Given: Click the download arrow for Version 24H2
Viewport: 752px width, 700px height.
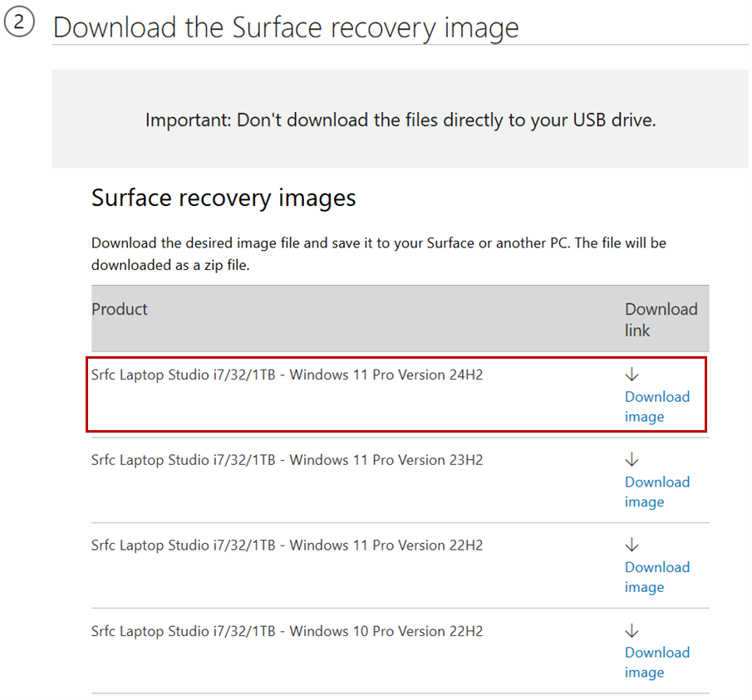Looking at the screenshot, I should coord(632,373).
